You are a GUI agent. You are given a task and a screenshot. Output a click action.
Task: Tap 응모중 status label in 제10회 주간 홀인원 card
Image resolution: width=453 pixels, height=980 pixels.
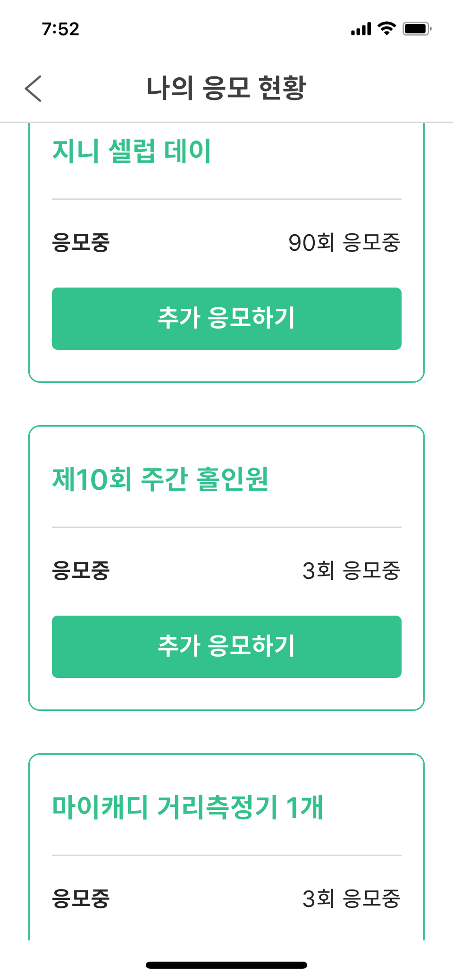(x=81, y=571)
